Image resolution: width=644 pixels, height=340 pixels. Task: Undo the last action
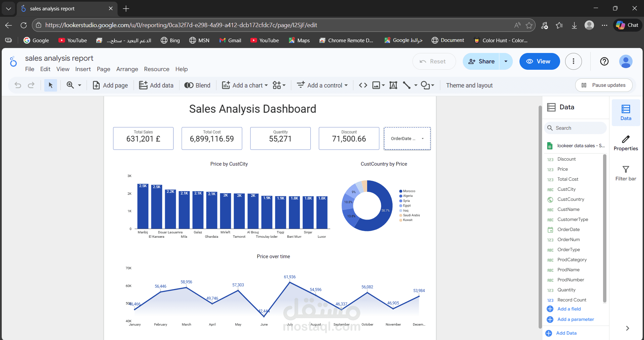(x=17, y=85)
